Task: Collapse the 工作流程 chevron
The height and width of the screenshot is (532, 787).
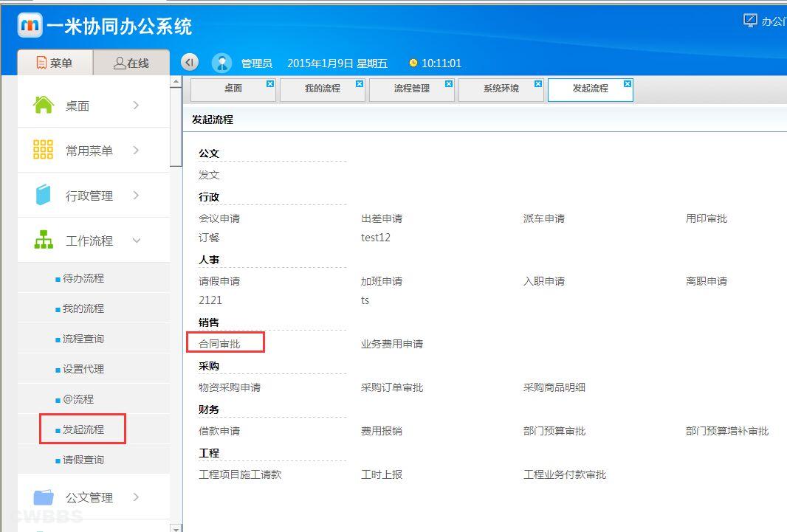Action: tap(137, 241)
